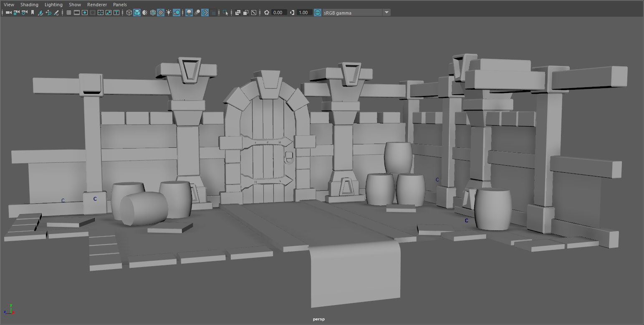Screen dimensions: 644x325
Task: Enable the Resolution Gate icon
Action: tap(84, 13)
